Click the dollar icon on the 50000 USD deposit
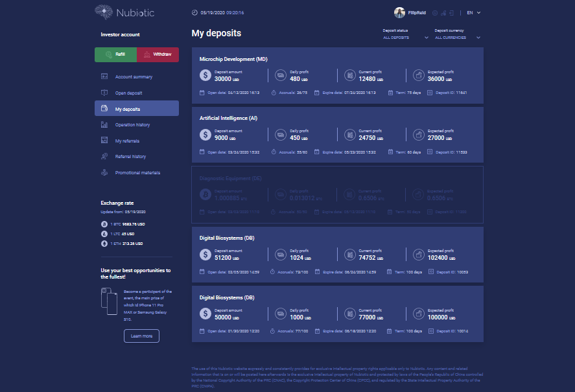Screen dimensions: 575x392 point(205,314)
